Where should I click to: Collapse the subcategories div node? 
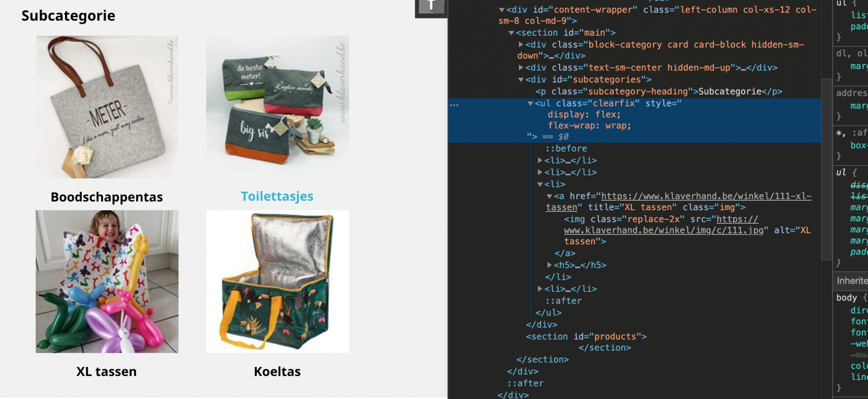[x=521, y=80]
